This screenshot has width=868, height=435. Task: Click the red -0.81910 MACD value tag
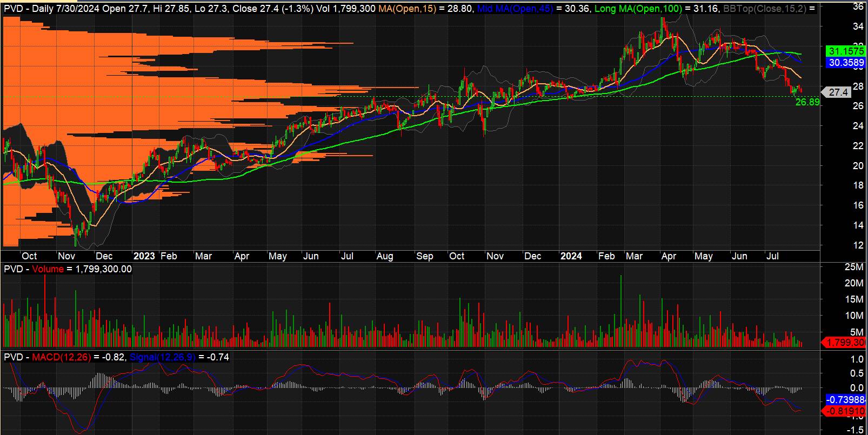coord(845,412)
